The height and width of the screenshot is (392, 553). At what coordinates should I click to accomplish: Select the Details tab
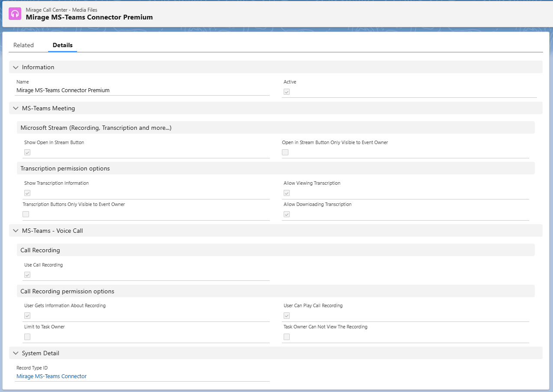tap(62, 45)
